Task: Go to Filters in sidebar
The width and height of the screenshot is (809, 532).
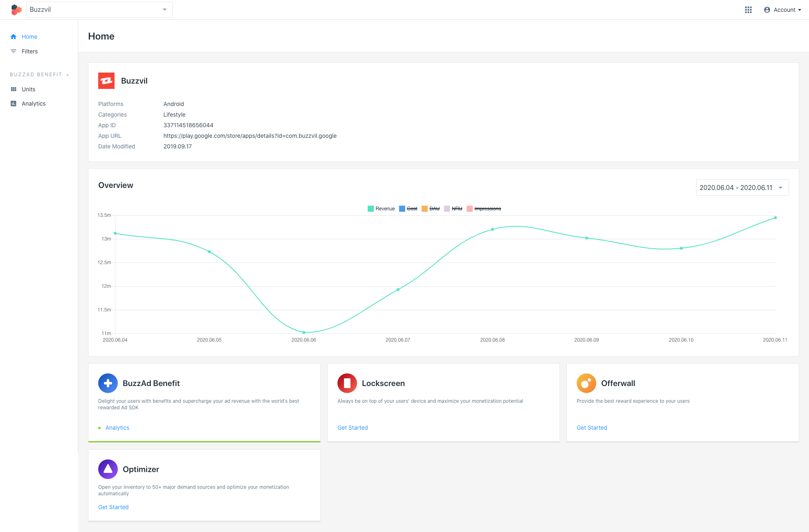Action: (29, 51)
